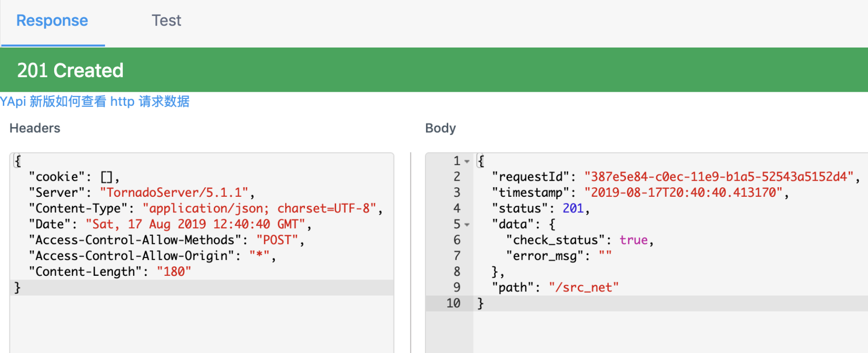Click the empty error_msg string
868x353 pixels.
(x=605, y=256)
